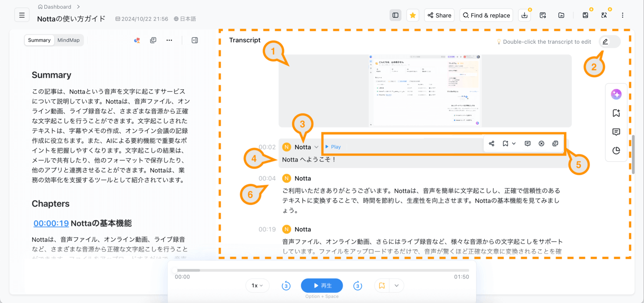Click the 00:19 transcript timestamp
Image resolution: width=644 pixels, height=303 pixels.
tap(267, 229)
